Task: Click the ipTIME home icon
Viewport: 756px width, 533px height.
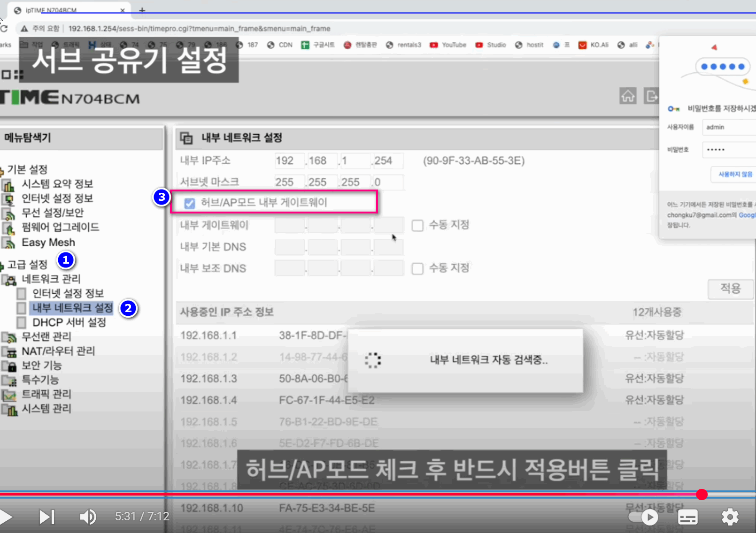Action: (628, 96)
